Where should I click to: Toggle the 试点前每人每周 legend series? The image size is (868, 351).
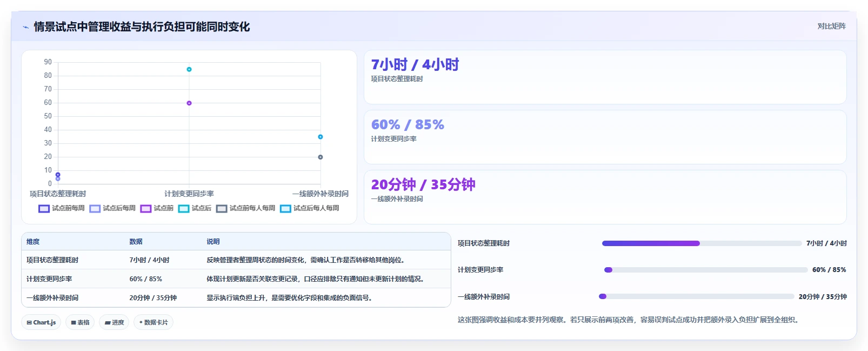tap(245, 208)
